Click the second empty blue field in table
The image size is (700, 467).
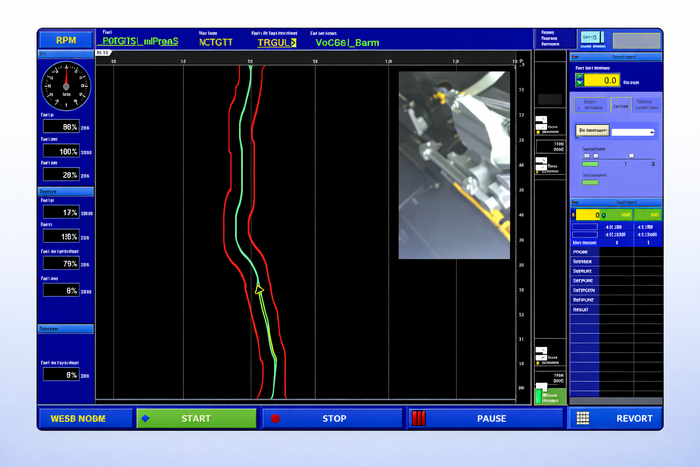pyautogui.click(x=585, y=234)
